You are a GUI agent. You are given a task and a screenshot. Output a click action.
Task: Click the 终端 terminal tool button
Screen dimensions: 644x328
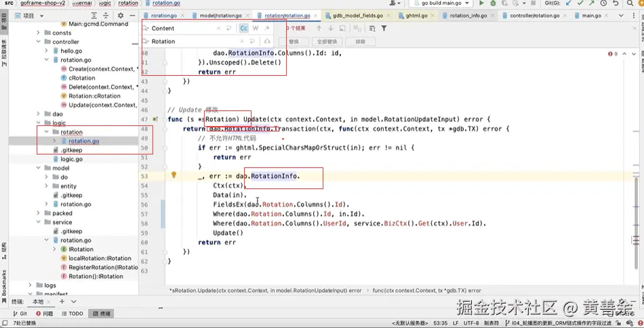[x=101, y=314]
